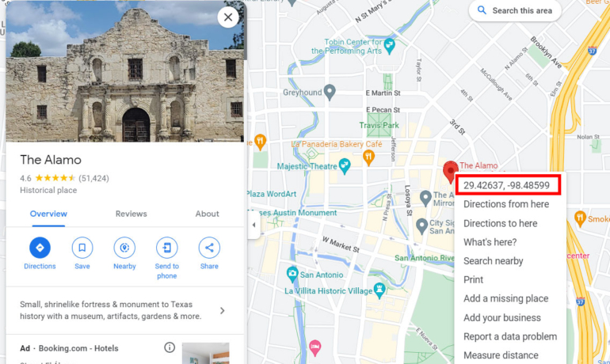Expand the Alamo description chevron
Viewport: 610px width, 364px height.
(222, 310)
